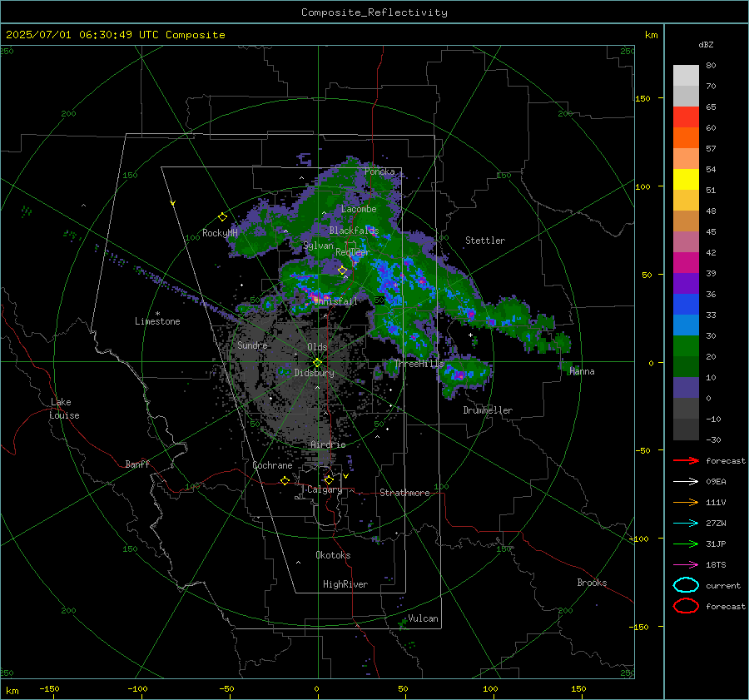Click the ThreeHills town label
Screen dimensions: 749x700
click(419, 364)
